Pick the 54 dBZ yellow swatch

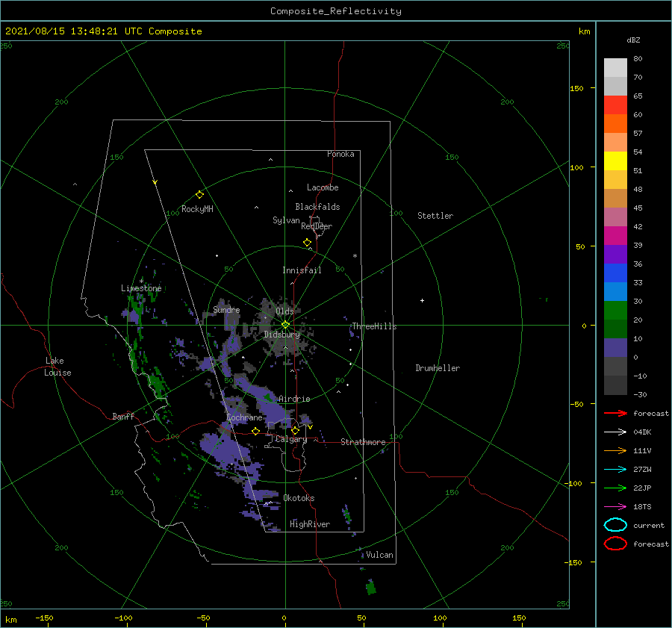point(615,161)
